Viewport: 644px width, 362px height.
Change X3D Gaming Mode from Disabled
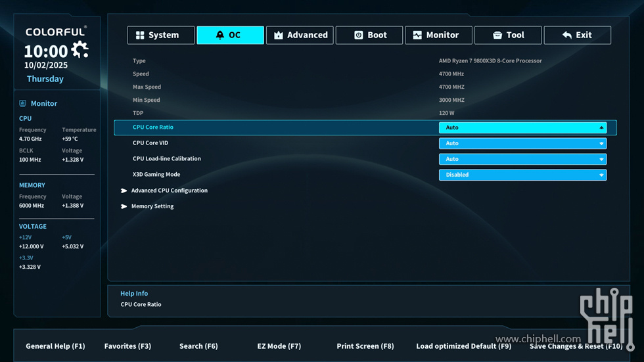pos(522,175)
